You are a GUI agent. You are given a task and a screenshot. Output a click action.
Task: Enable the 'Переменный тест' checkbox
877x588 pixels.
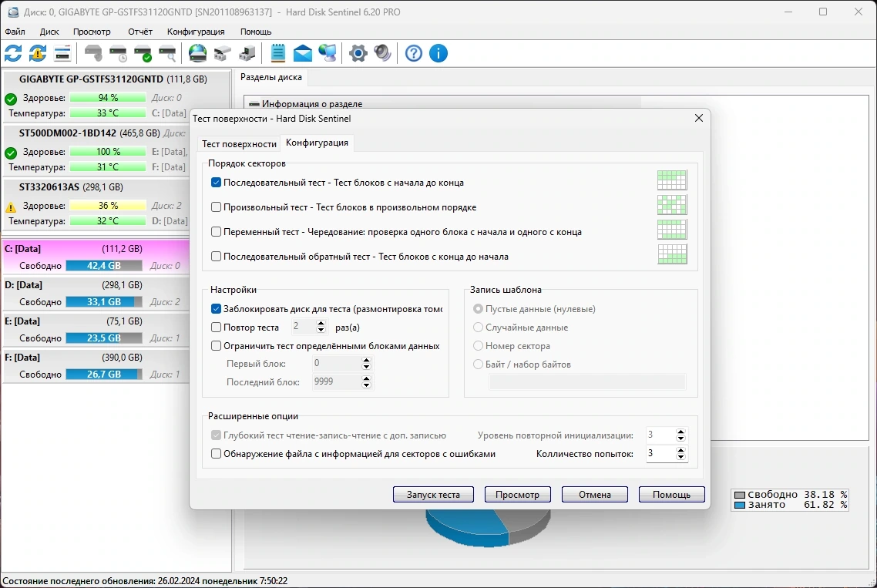(x=216, y=232)
